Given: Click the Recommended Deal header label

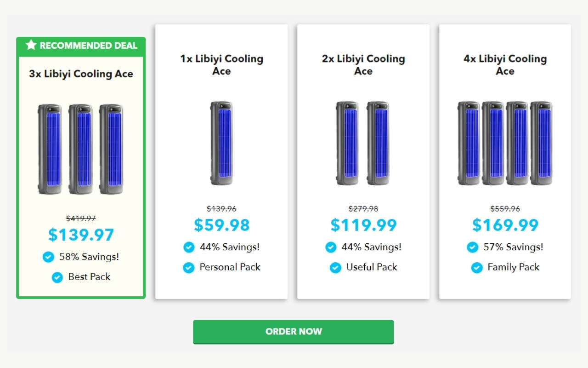Looking at the screenshot, I should (x=89, y=45).
